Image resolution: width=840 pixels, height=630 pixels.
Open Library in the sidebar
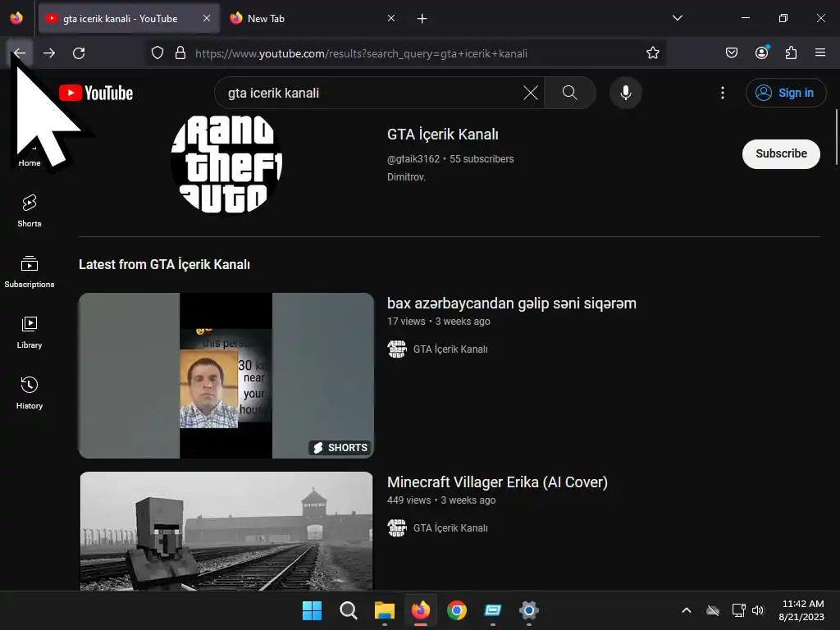30,332
